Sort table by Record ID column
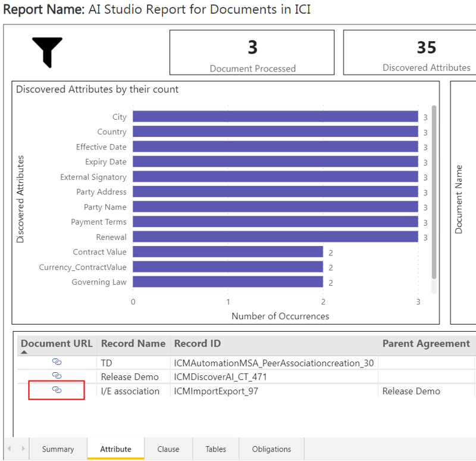The height and width of the screenshot is (461, 476). point(198,344)
